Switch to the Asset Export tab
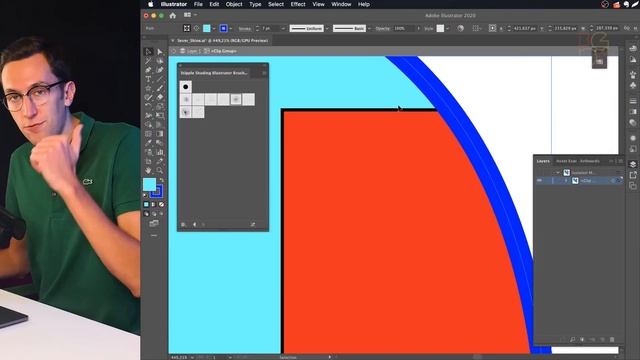The image size is (640, 360). pyautogui.click(x=566, y=161)
